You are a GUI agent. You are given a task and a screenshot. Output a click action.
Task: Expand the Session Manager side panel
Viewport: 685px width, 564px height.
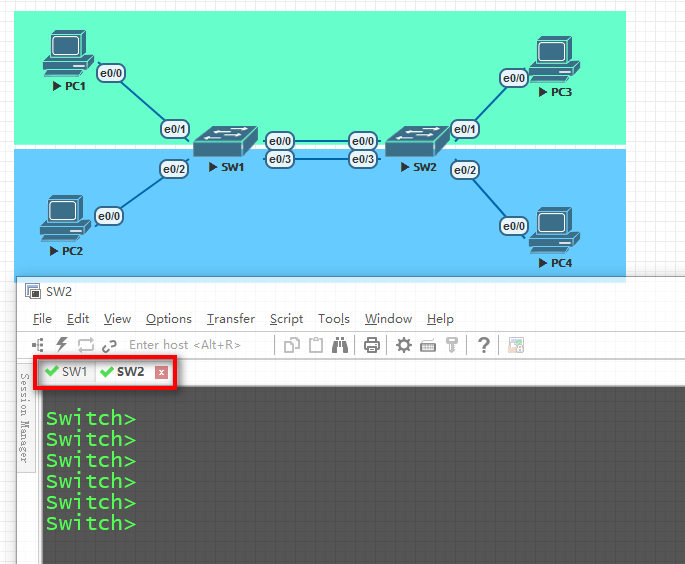[25, 418]
